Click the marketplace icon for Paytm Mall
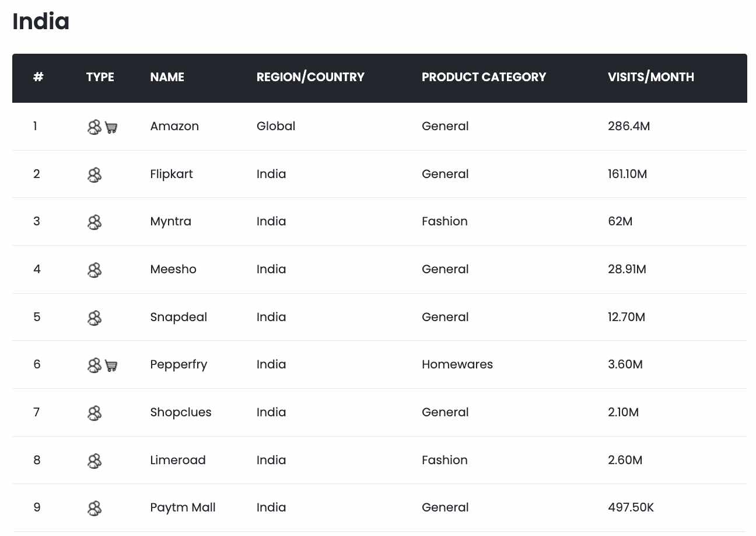This screenshot has height=536, width=756. 94,508
